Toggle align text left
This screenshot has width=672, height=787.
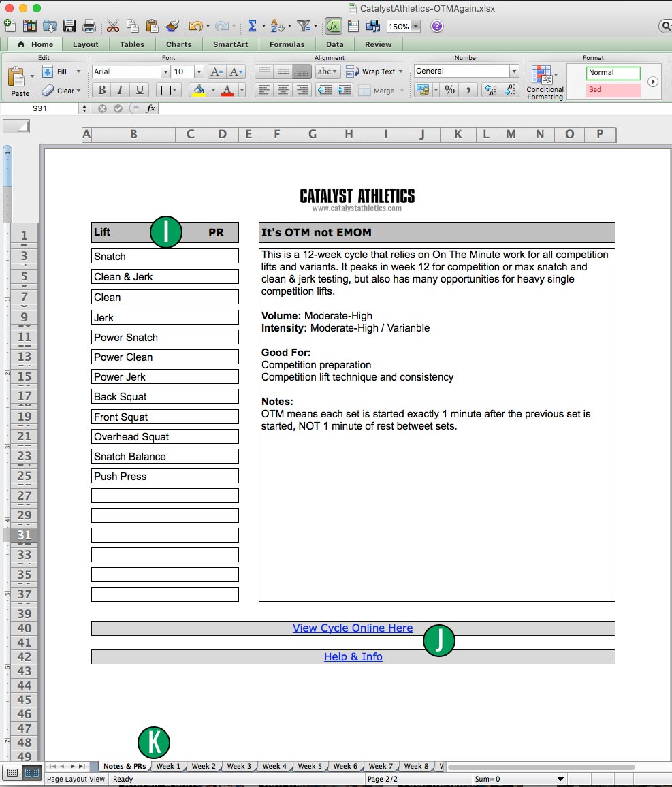pyautogui.click(x=264, y=91)
